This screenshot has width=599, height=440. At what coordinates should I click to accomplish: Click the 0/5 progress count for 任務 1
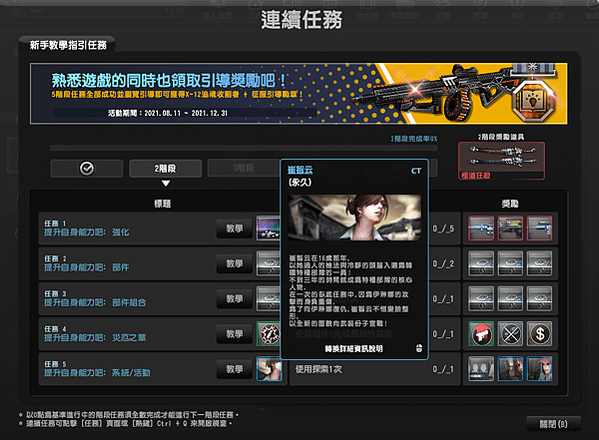click(x=443, y=229)
